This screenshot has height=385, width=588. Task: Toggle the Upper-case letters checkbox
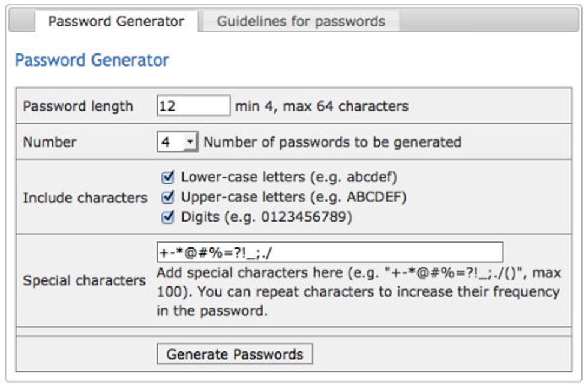coord(167,196)
